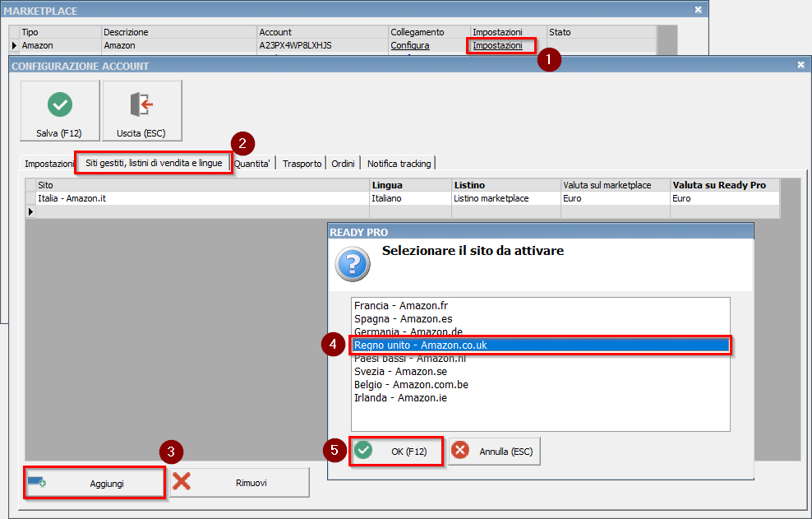Screen dimensions: 812x519
Task: Click the Listino column header
Action: 506,185
